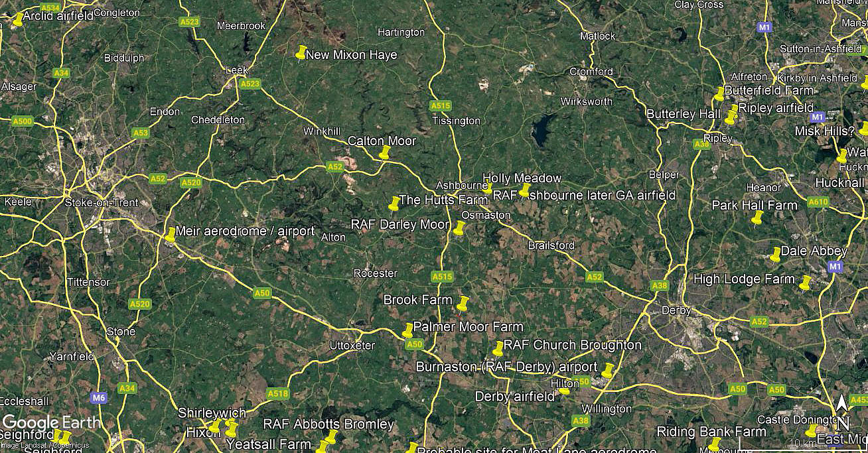Click the Meir aerodrome pushpin
The image size is (868, 453).
[171, 234]
